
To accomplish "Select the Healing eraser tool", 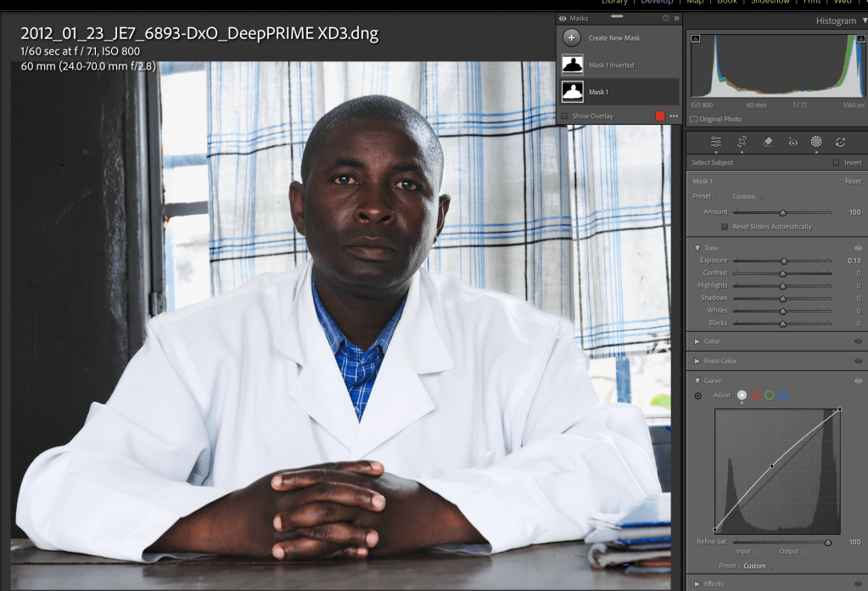I will click(x=767, y=142).
